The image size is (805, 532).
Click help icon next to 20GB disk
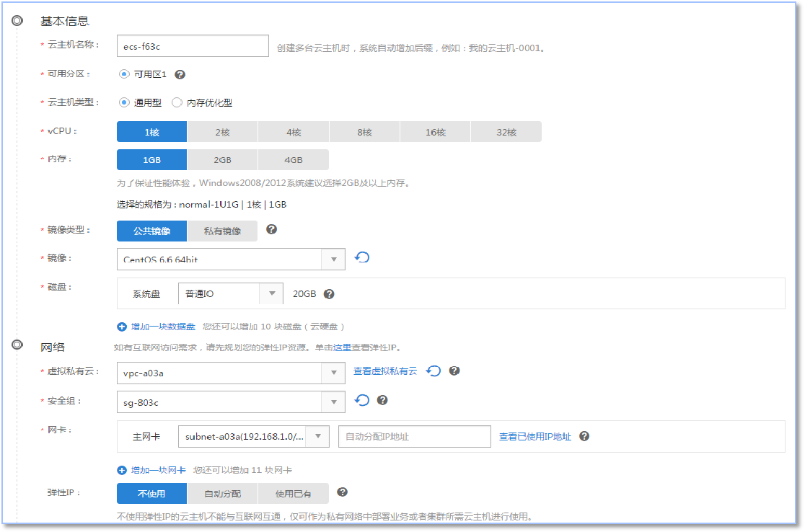[x=329, y=294]
